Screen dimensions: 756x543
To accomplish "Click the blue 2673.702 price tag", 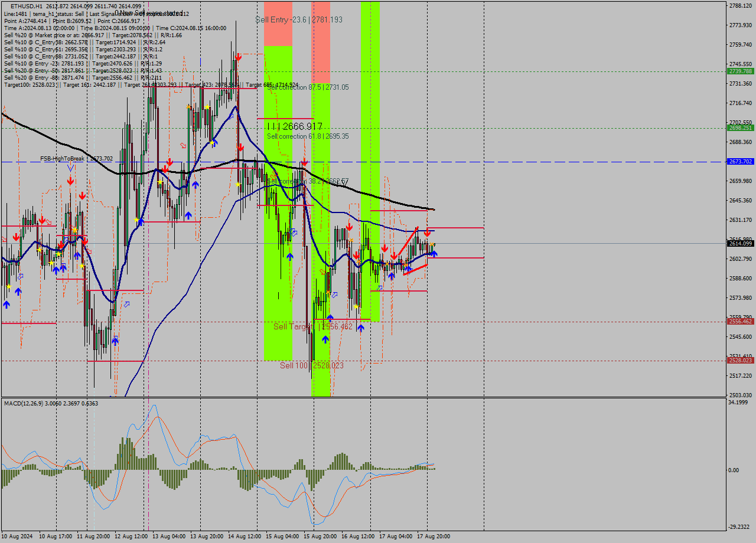I will click(x=741, y=161).
